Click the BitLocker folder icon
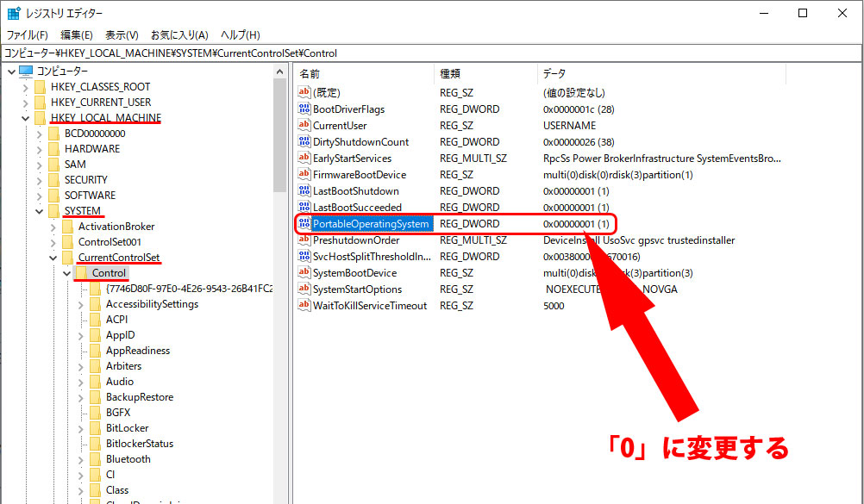The width and height of the screenshot is (864, 504). [96, 428]
